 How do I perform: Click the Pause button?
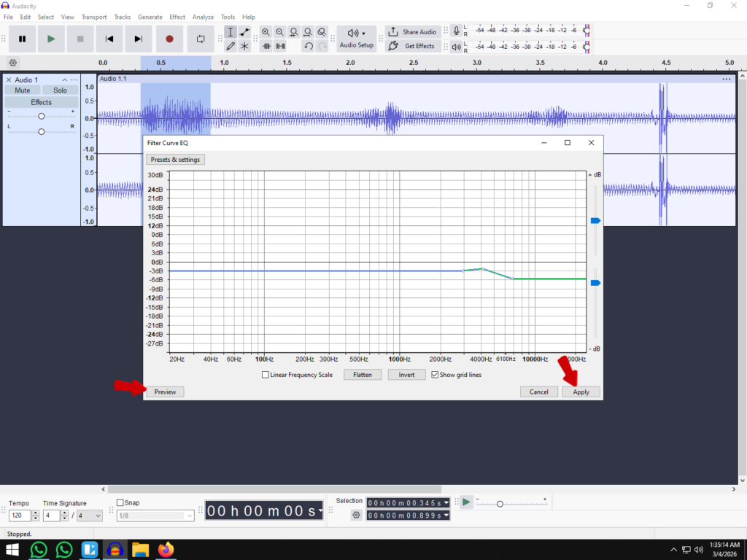click(22, 39)
